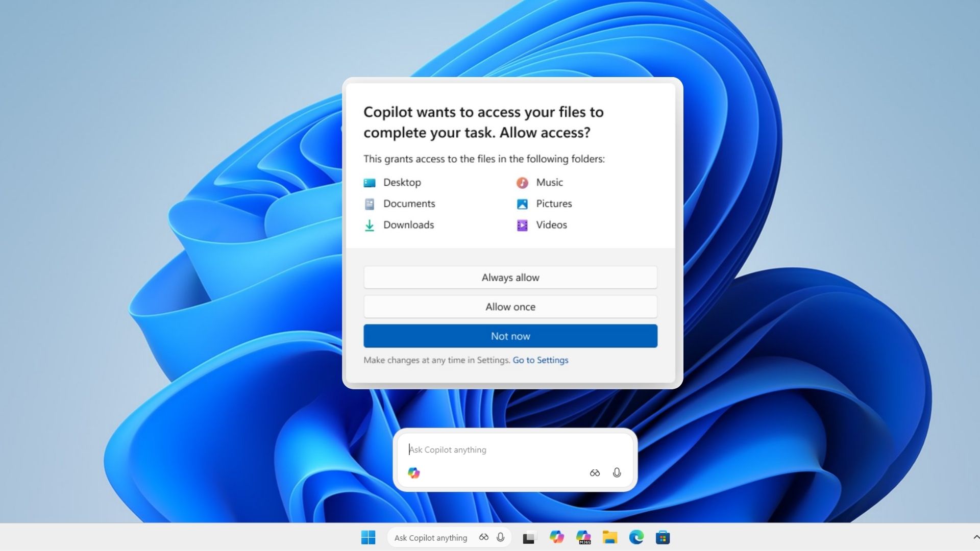This screenshot has height=551, width=980.
Task: Click the Desktop folder icon in the dialog
Action: (369, 182)
